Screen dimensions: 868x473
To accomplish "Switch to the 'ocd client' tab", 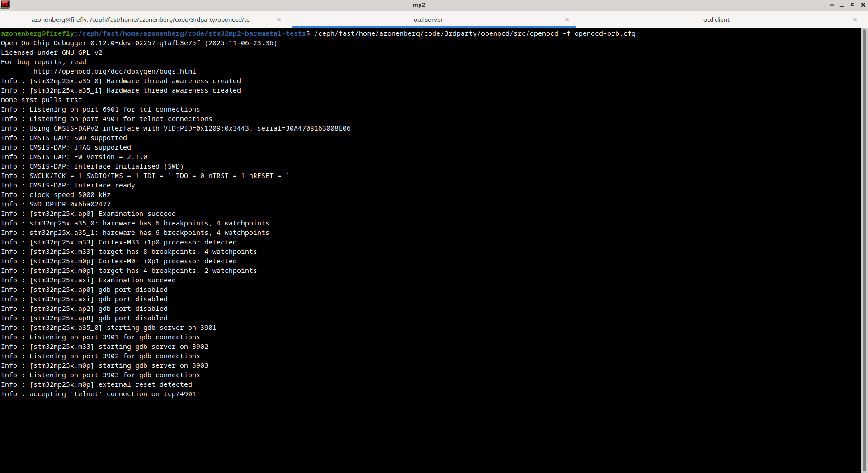I will [x=716, y=19].
